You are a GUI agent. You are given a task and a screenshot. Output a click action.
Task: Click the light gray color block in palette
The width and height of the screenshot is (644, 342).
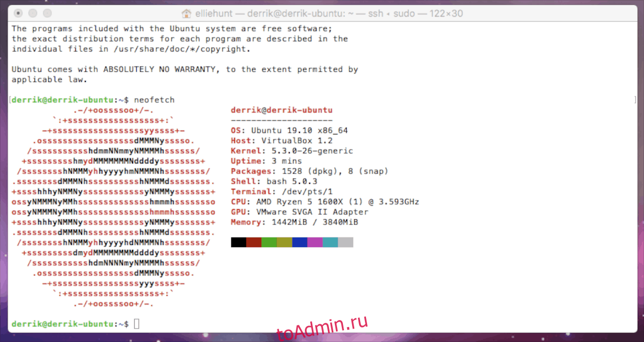(346, 242)
